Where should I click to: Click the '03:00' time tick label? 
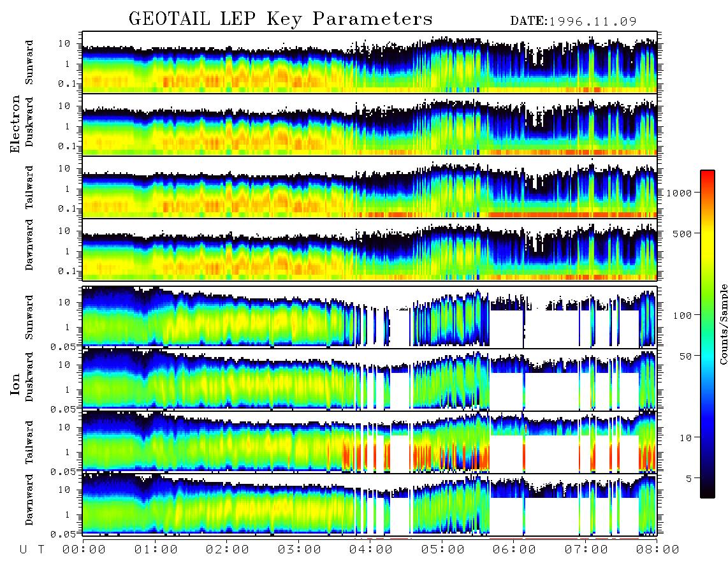300,550
